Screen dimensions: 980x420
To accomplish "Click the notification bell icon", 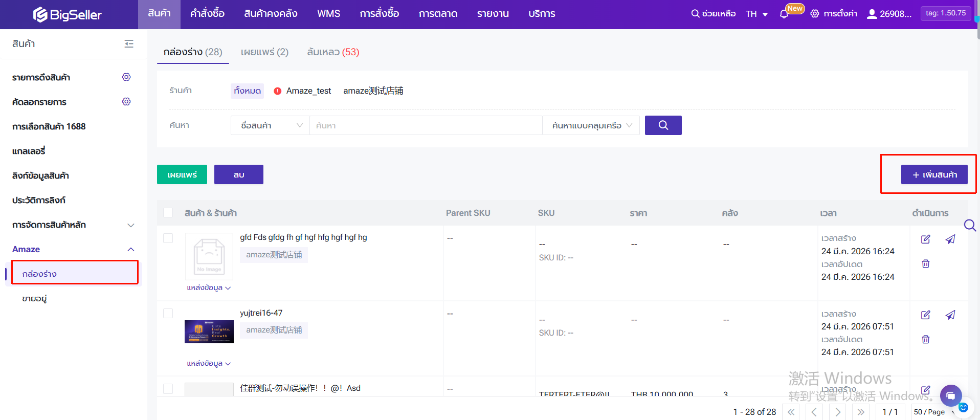I will [784, 14].
